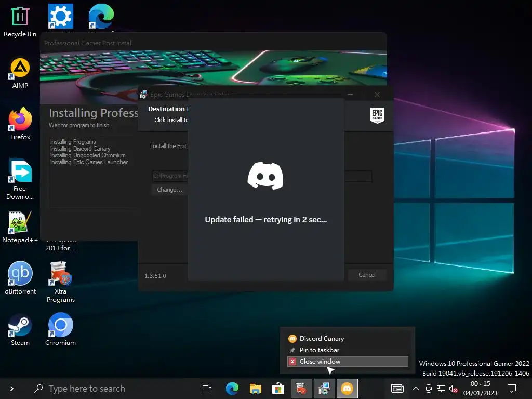The image size is (532, 399).
Task: Open the Recycle Bin desktop icon
Action: (x=20, y=22)
